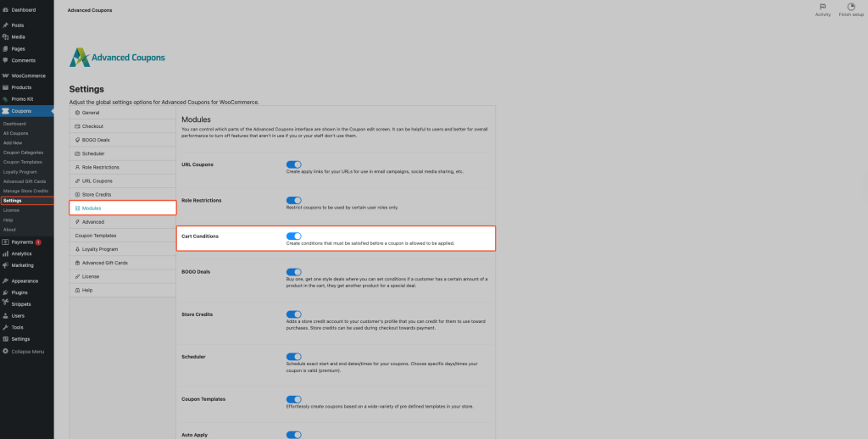This screenshot has width=868, height=439.
Task: Click the Comments bubble icon
Action: click(x=6, y=60)
